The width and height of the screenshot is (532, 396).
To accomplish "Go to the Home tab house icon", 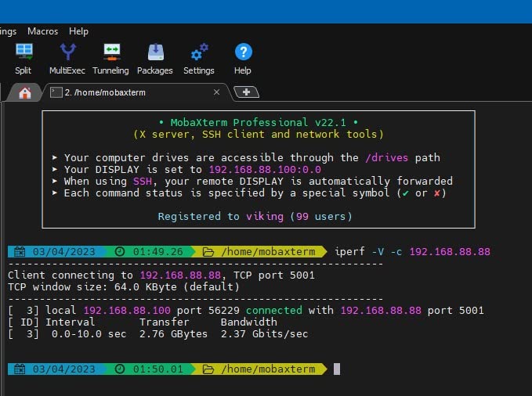I will [x=25, y=92].
